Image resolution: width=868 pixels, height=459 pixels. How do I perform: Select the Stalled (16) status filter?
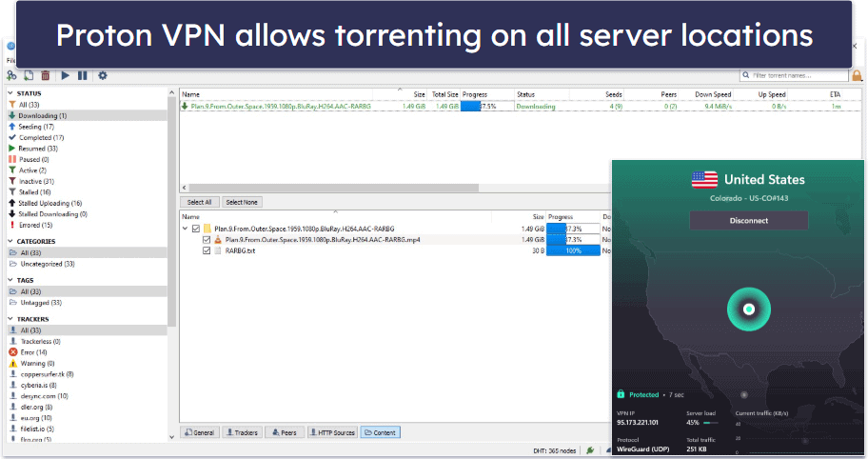point(35,192)
